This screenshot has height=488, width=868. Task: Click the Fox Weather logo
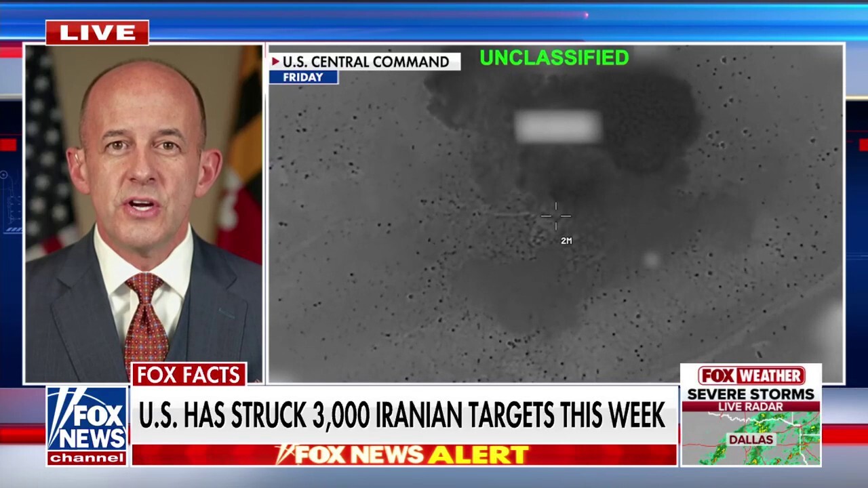point(751,375)
